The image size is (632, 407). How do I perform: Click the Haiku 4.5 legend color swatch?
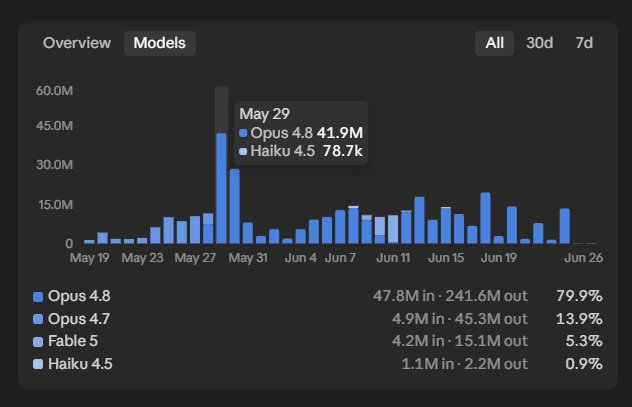point(38,365)
